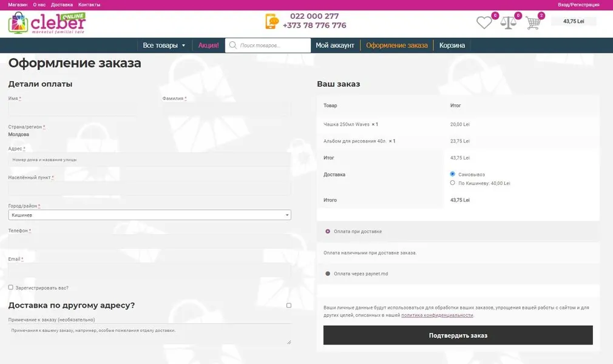Click the Адрес street input field

click(149, 160)
